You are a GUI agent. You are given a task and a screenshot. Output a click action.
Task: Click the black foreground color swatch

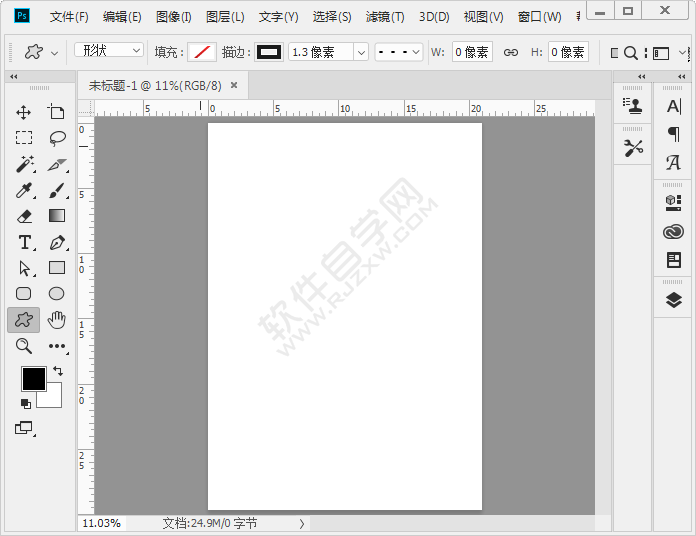tap(33, 379)
